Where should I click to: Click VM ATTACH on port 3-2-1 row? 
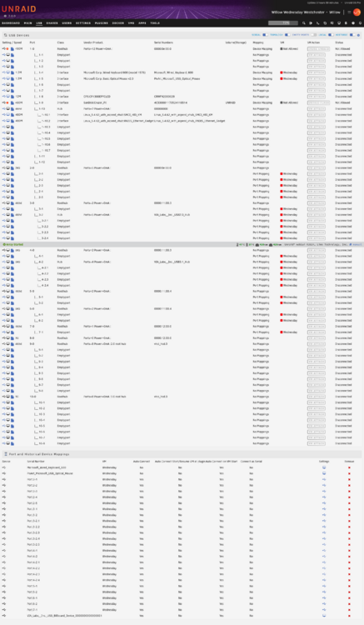(317, 221)
